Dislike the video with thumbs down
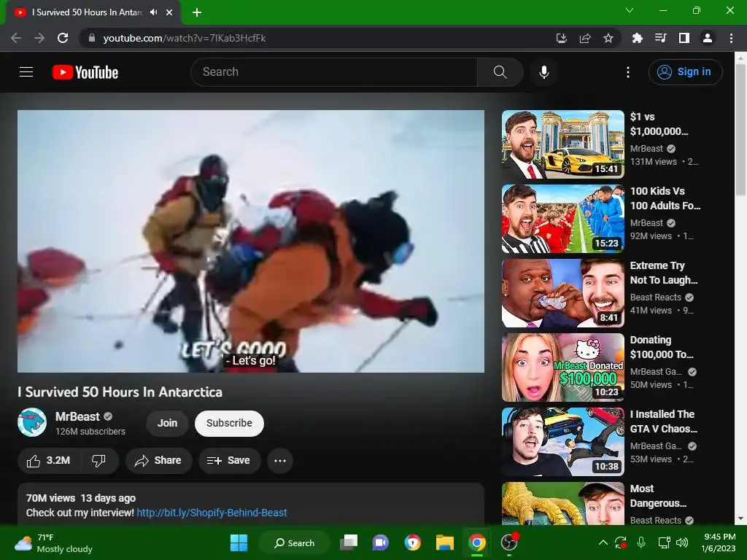Image resolution: width=747 pixels, height=560 pixels. click(99, 461)
